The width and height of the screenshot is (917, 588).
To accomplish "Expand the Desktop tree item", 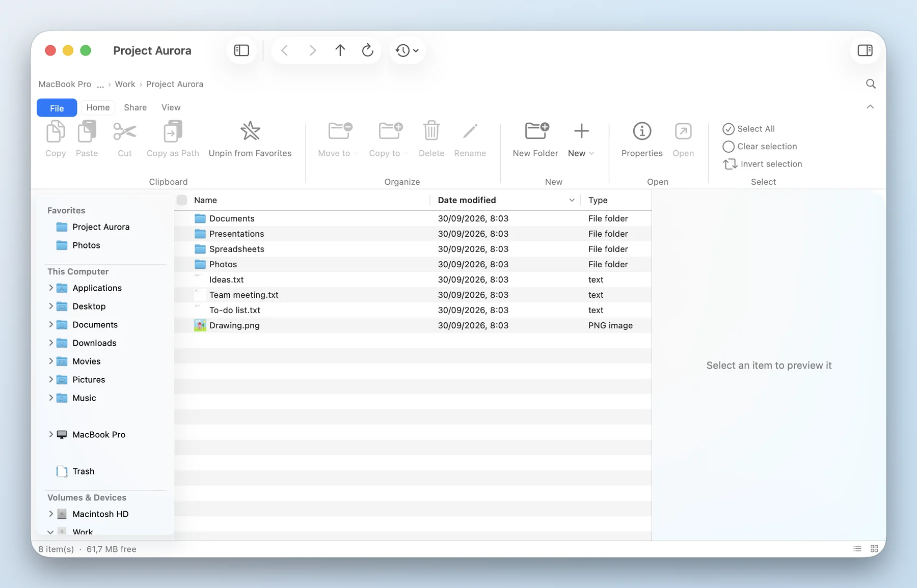I will pos(51,306).
